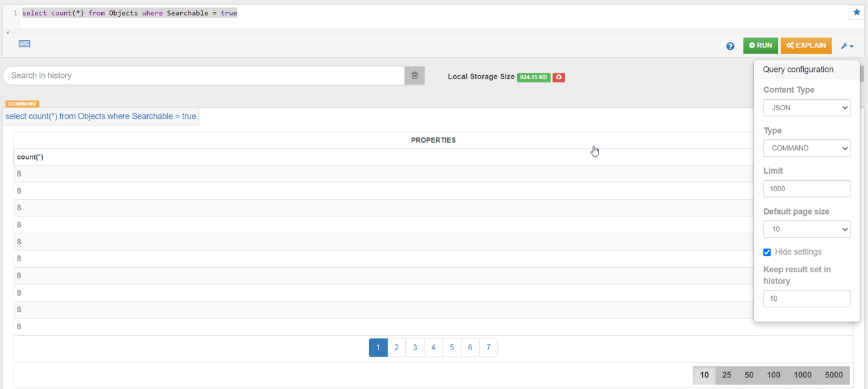Toggle Hide settings off in Query configuration
Image resolution: width=868 pixels, height=389 pixels.
767,252
